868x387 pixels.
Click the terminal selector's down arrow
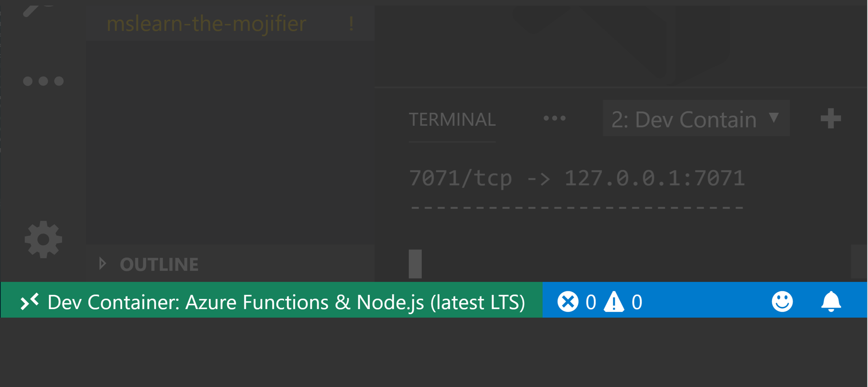774,118
